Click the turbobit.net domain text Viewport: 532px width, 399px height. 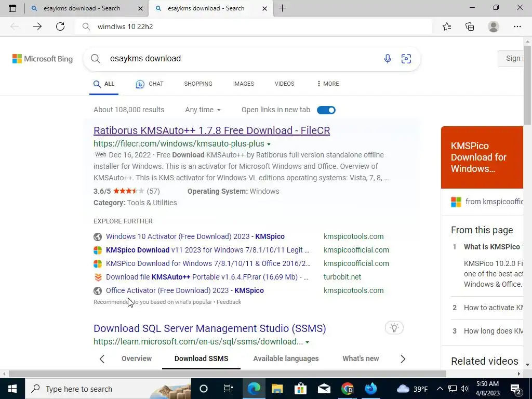point(342,277)
